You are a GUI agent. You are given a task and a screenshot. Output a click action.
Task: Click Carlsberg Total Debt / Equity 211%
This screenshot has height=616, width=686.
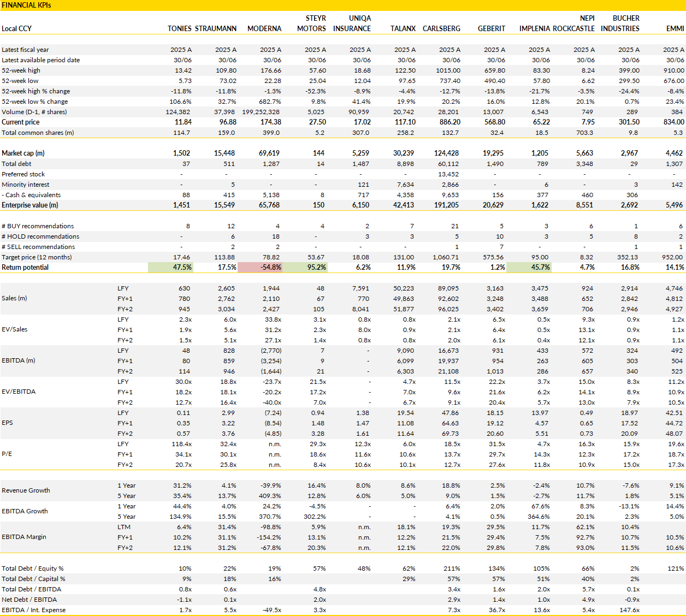[x=453, y=568]
